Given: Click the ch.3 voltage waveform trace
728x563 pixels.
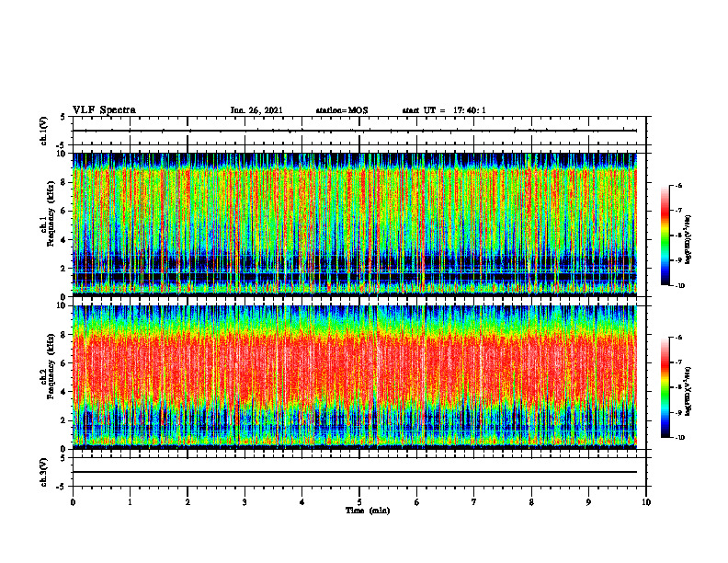Looking at the screenshot, I should [x=355, y=472].
